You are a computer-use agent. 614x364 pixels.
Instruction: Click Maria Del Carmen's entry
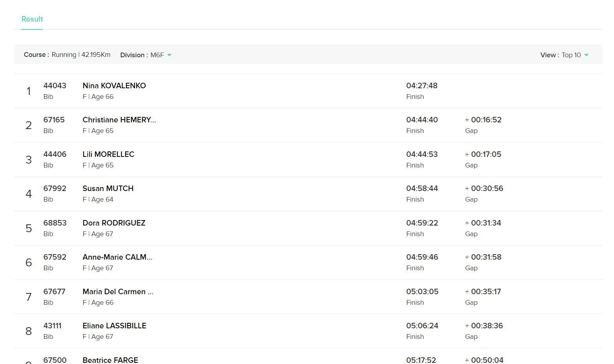pyautogui.click(x=118, y=292)
